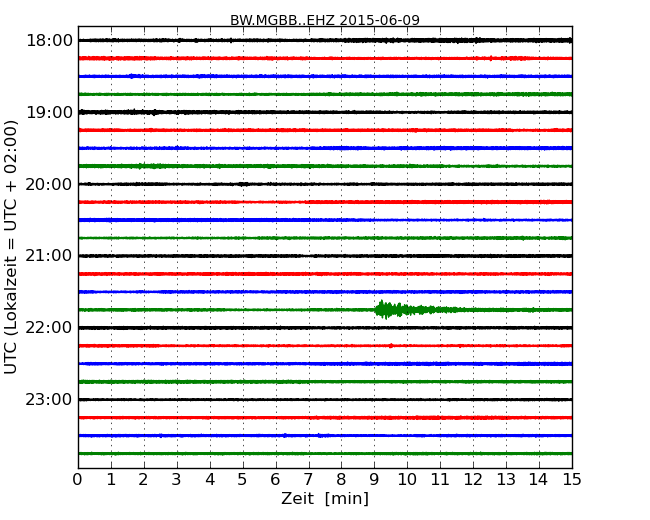Click x-axis tick label 5
650x520 pixels.
pos(243,480)
